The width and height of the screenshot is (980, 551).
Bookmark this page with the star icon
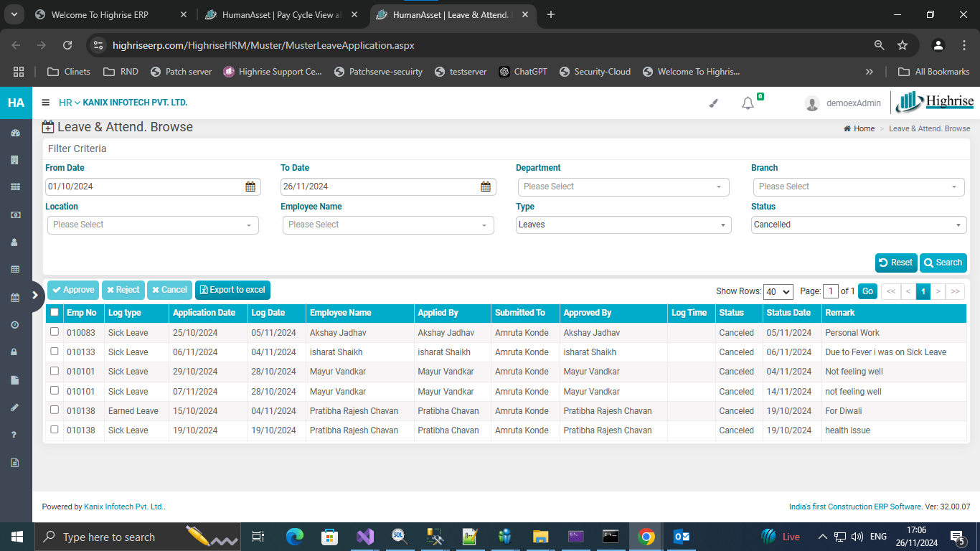[903, 45]
